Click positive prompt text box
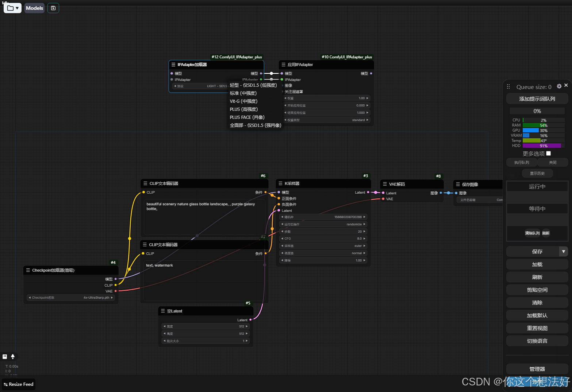572x392 pixels. click(x=204, y=217)
